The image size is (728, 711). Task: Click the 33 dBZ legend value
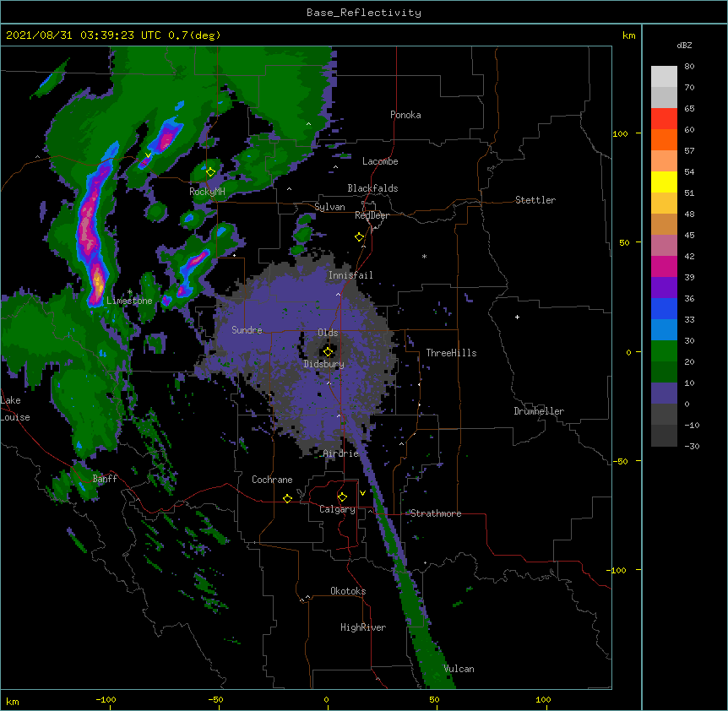(689, 320)
